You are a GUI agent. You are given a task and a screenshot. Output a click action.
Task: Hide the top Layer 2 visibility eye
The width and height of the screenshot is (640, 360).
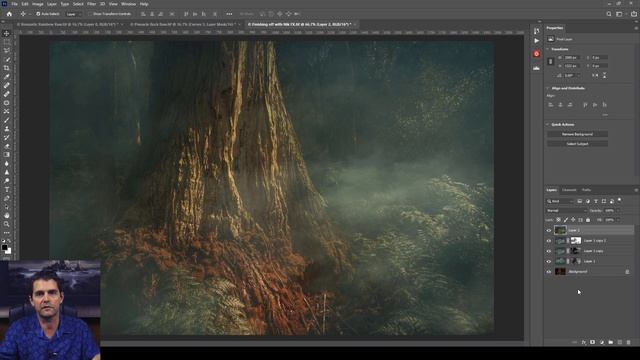[x=549, y=231]
